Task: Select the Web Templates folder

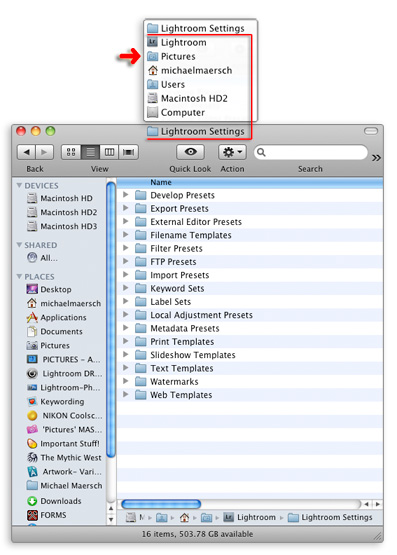Action: [250, 395]
